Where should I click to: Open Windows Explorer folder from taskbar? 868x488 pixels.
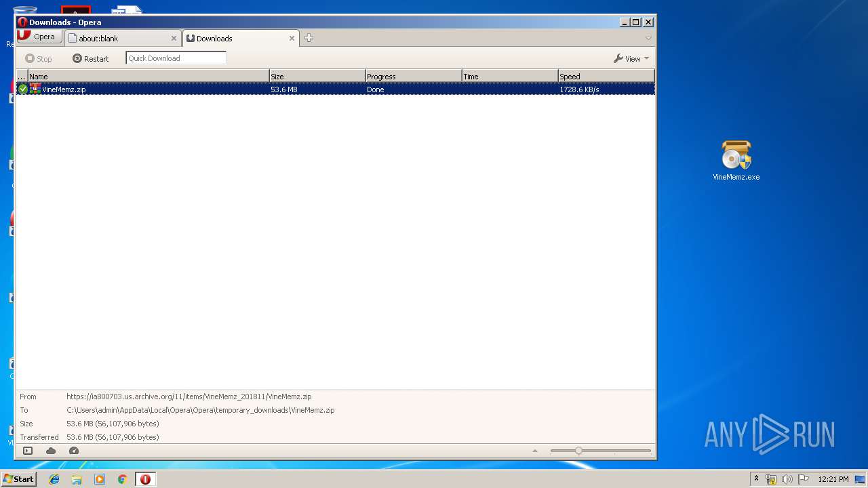point(77,479)
